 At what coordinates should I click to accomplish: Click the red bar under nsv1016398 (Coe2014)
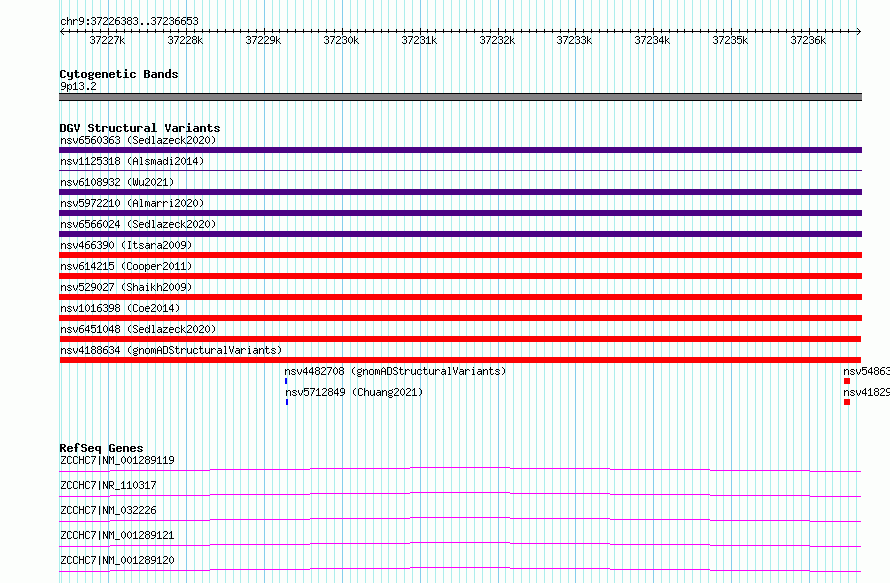[x=460, y=318]
